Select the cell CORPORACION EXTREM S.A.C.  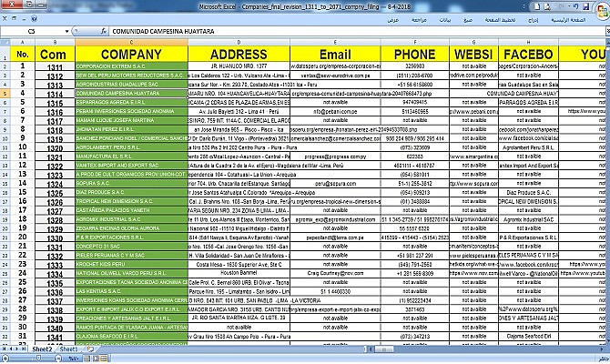click(131, 66)
